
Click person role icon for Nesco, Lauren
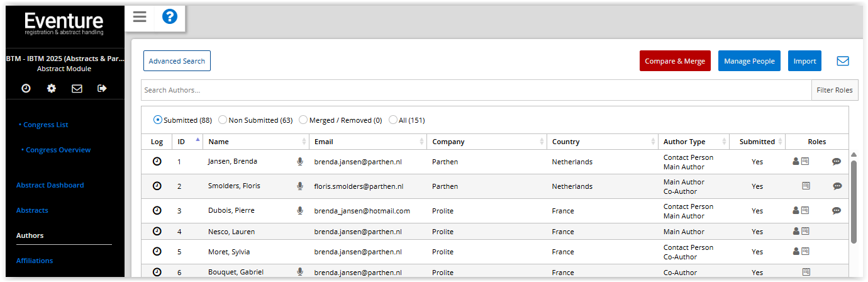(796, 232)
